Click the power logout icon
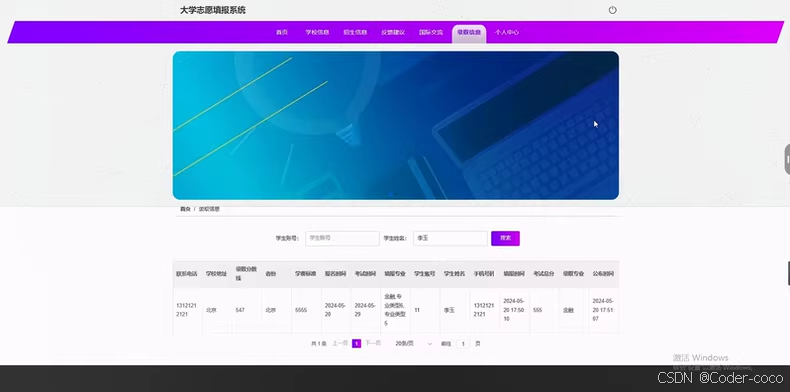The width and height of the screenshot is (790, 392). 612,10
